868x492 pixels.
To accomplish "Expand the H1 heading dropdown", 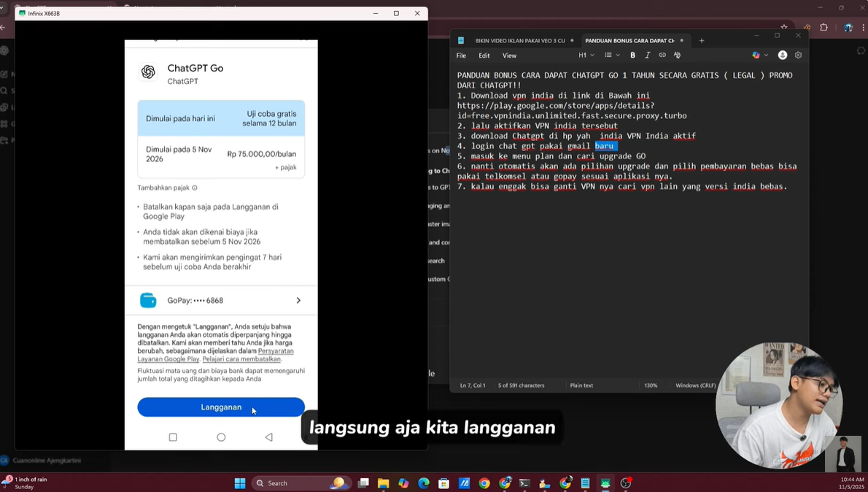I will click(586, 55).
